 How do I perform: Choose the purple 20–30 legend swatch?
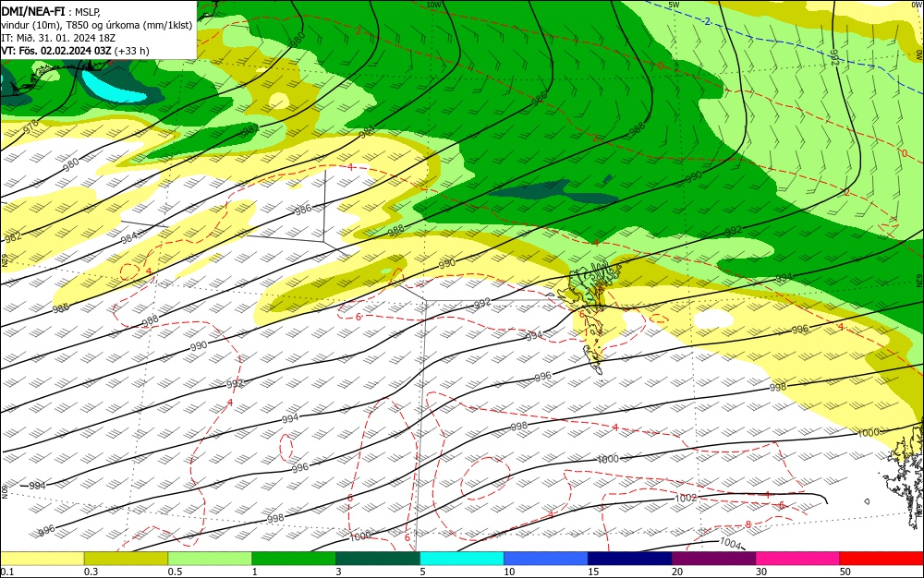pos(713,559)
